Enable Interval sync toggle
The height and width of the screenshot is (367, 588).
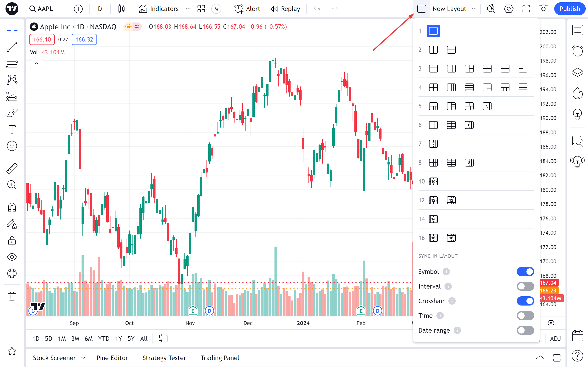pos(525,286)
